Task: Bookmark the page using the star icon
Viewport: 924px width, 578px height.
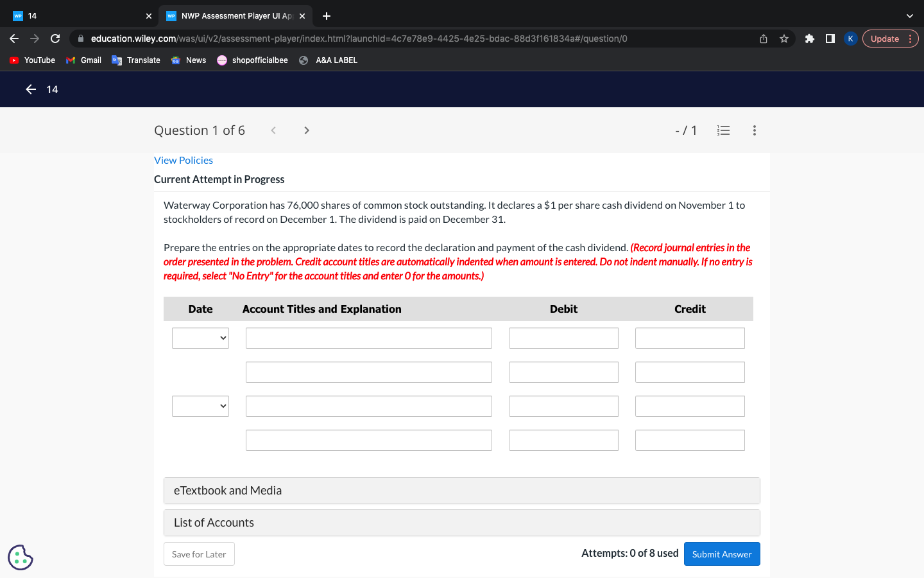Action: point(783,39)
